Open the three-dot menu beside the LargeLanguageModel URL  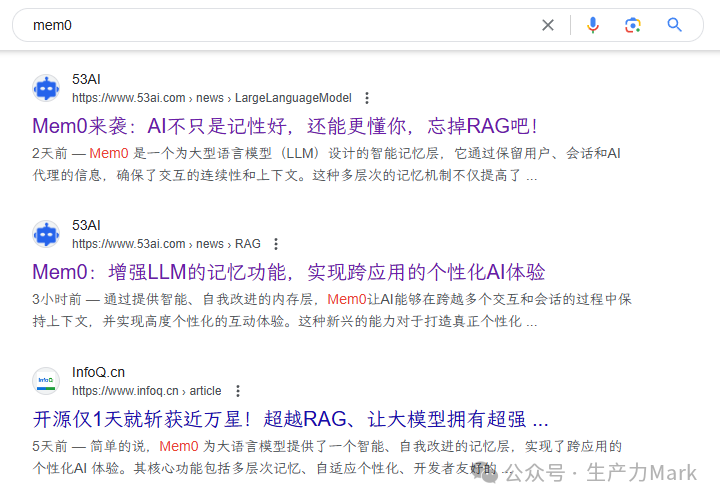367,98
